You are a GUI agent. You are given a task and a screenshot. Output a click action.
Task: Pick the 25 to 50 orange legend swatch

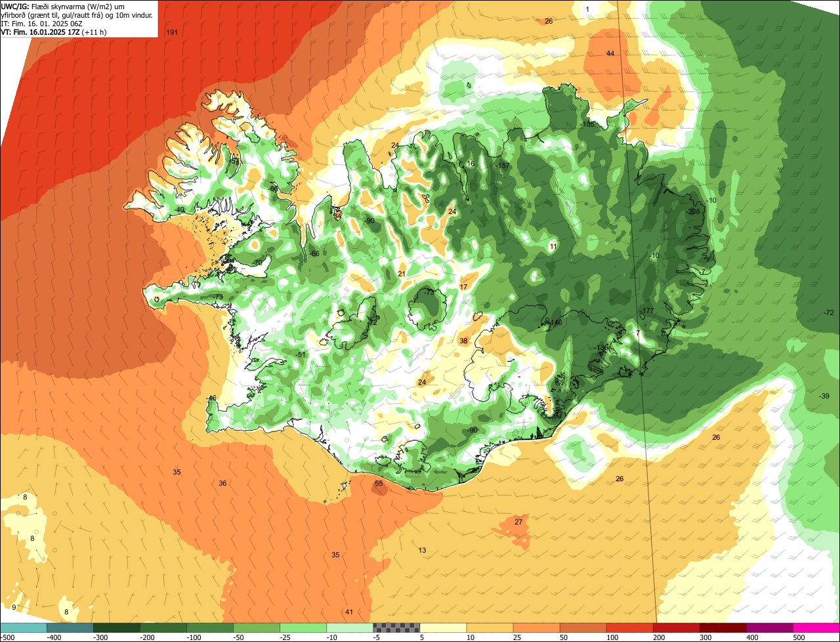coord(536,628)
